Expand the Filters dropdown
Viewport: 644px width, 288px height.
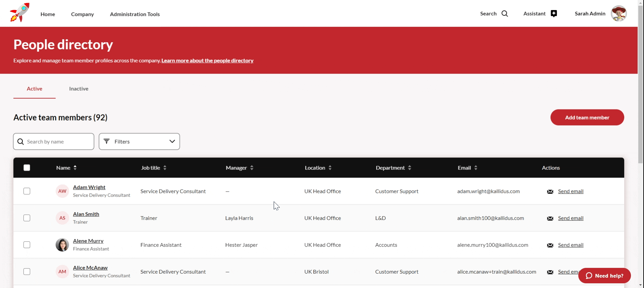point(139,142)
